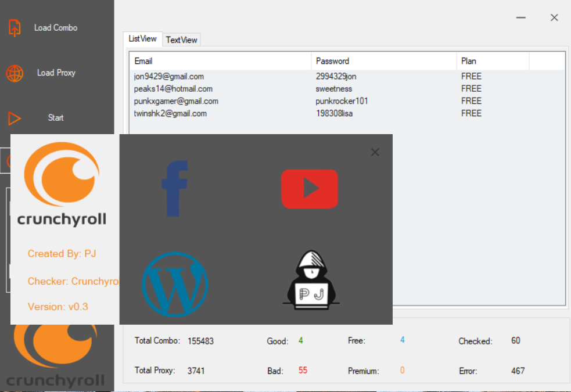Switch to the TextView tab
This screenshot has height=392, width=571.
coord(181,40)
